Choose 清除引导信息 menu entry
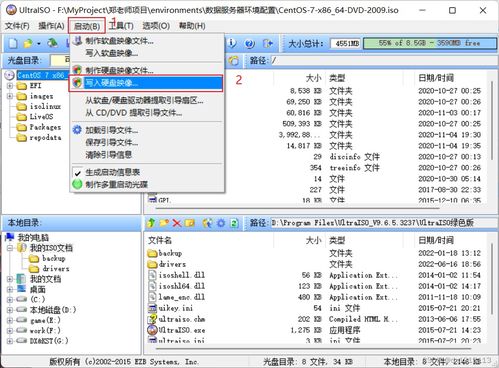Screen dimensions: 499x368 point(109,155)
